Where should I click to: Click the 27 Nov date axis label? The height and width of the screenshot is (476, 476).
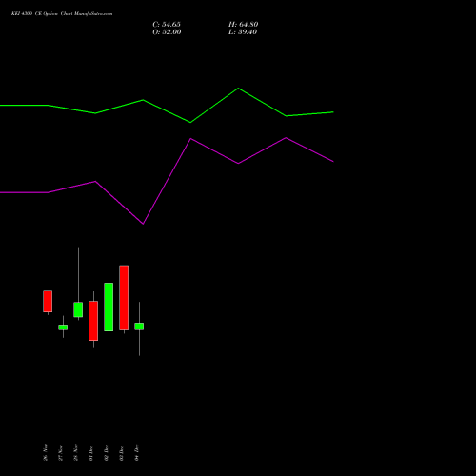tap(61, 453)
